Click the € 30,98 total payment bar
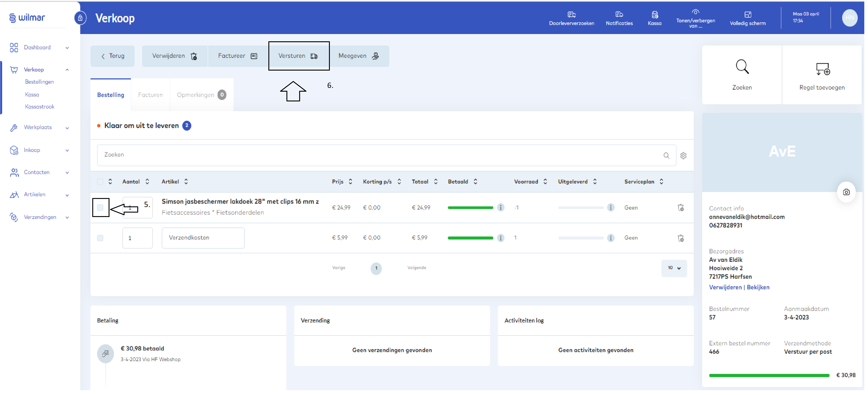868x395 pixels. point(772,377)
